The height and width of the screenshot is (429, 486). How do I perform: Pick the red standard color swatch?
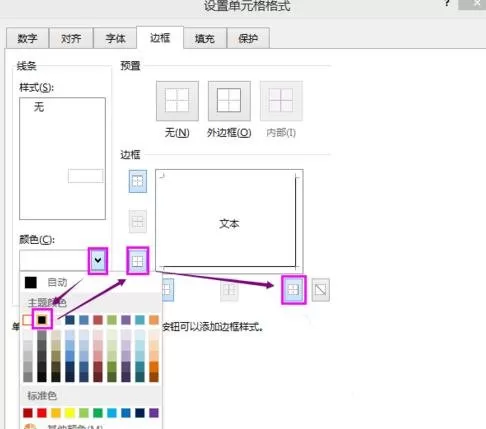[x=42, y=413]
